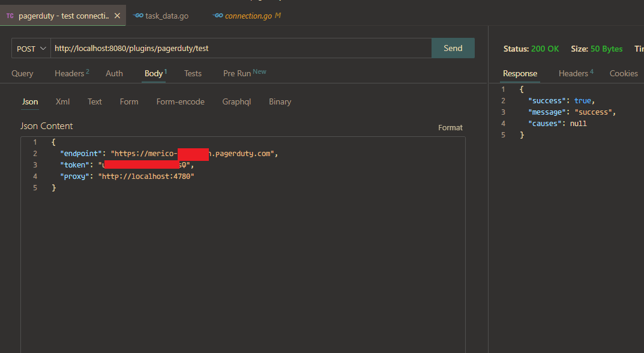Click inside the Json Content editor area
The height and width of the screenshot is (353, 644).
[x=242, y=244]
